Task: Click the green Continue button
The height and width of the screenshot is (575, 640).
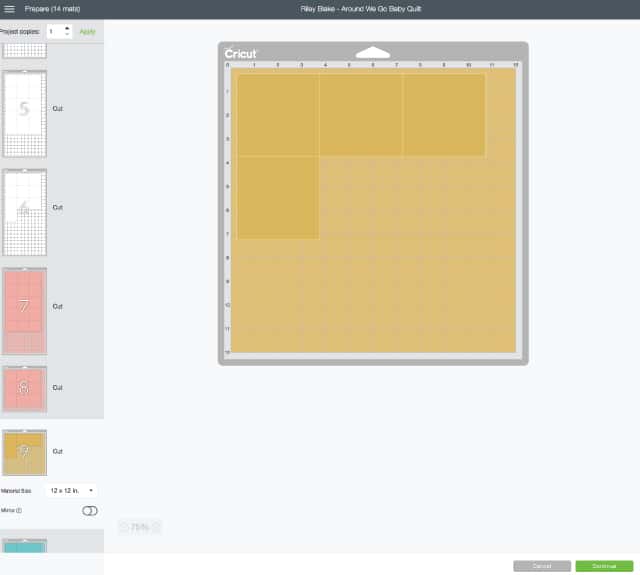Action: pos(604,566)
